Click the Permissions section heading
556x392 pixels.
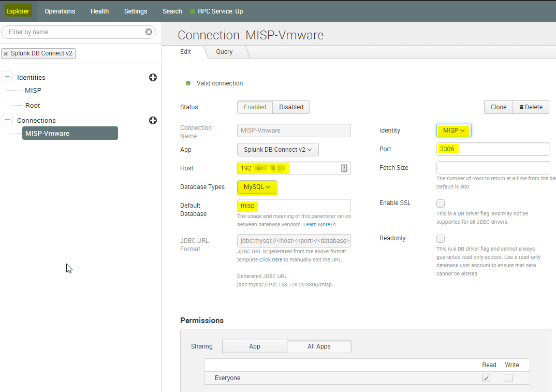(x=202, y=321)
